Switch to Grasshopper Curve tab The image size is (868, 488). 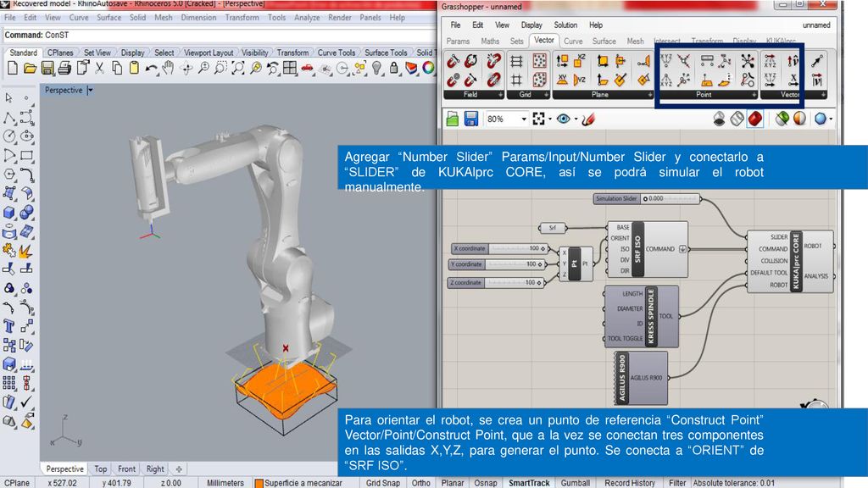point(573,41)
